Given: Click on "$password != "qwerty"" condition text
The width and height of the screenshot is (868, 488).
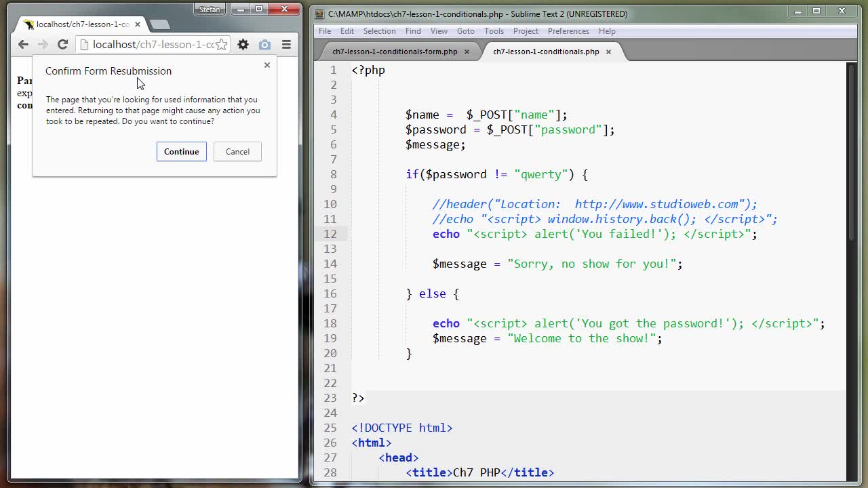Looking at the screenshot, I should point(497,174).
